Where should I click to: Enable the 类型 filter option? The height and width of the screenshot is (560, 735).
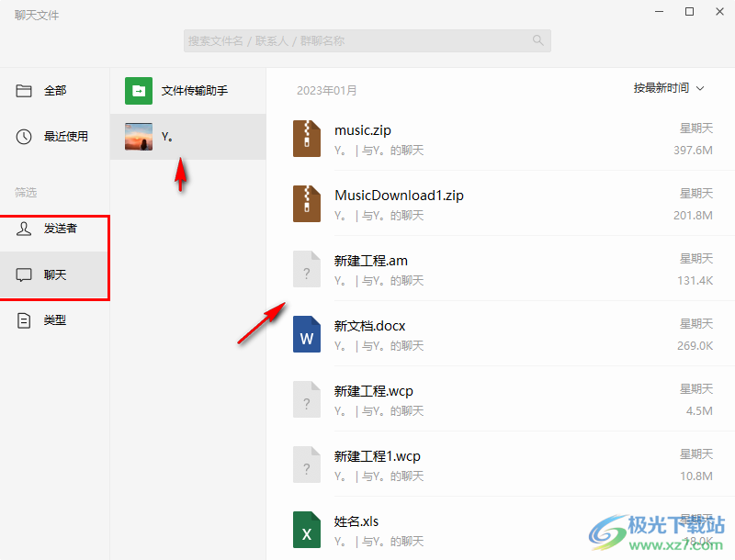tap(46, 319)
